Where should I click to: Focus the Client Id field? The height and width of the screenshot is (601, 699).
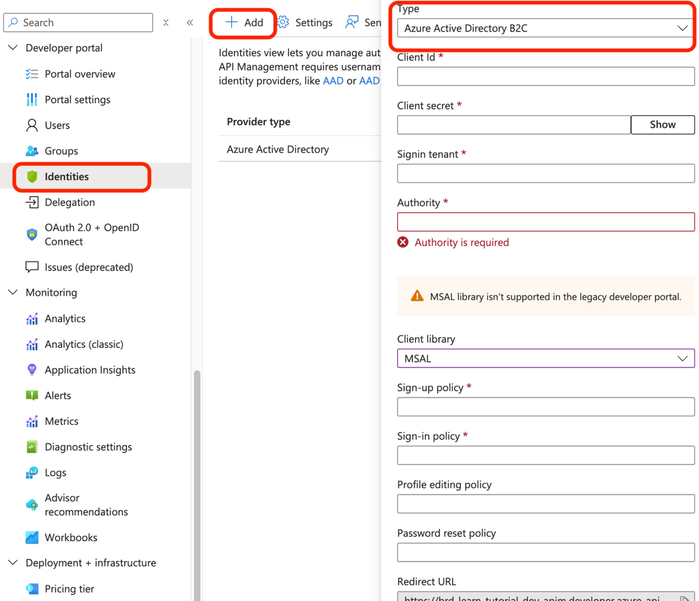546,76
